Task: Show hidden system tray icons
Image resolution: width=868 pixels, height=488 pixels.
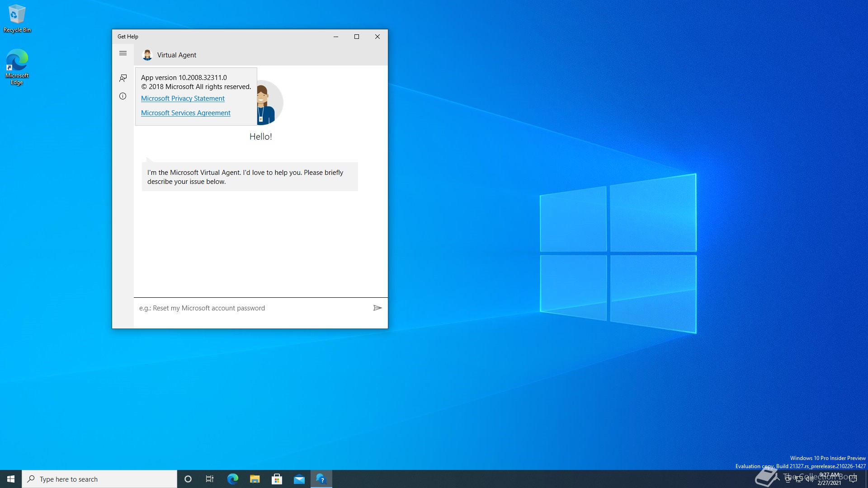Action: (777, 479)
